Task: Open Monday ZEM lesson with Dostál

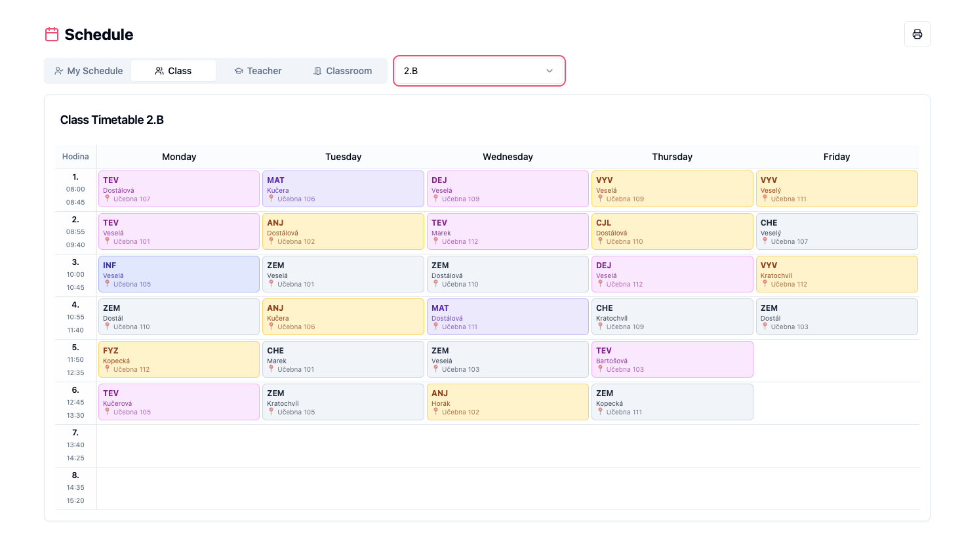Action: pos(179,317)
